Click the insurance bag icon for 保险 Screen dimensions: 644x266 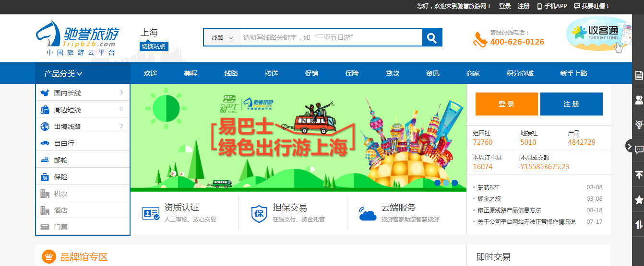click(45, 177)
